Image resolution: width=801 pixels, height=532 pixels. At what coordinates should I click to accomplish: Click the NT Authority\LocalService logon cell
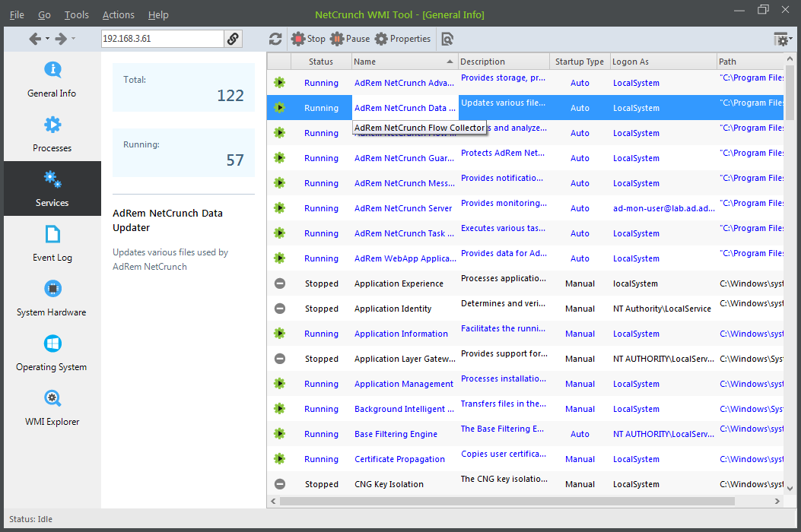pos(662,309)
